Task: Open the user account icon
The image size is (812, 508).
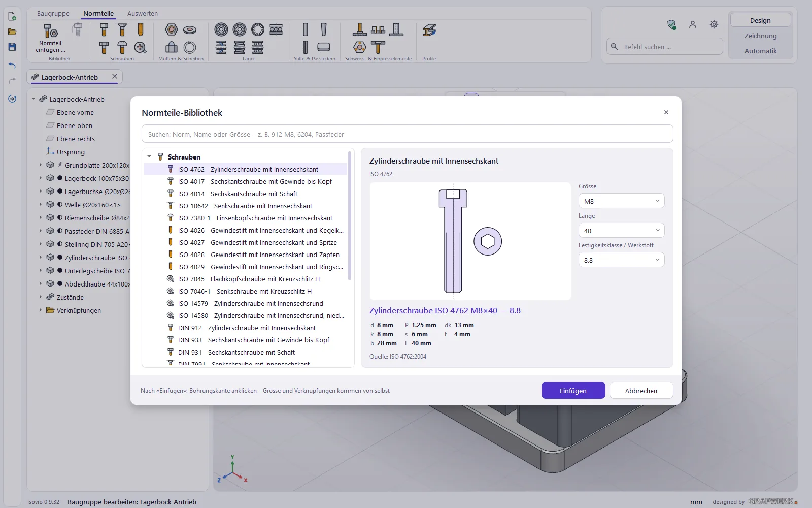Action: (693, 24)
